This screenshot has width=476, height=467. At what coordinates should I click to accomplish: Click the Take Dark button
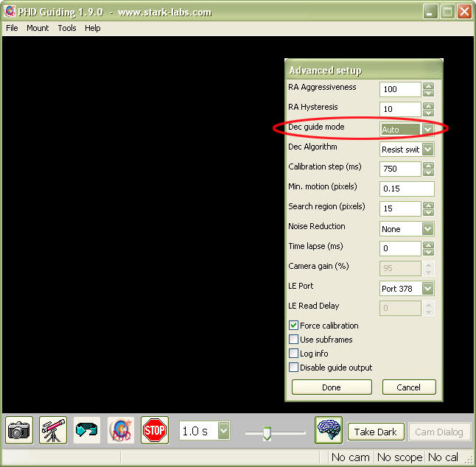point(376,432)
